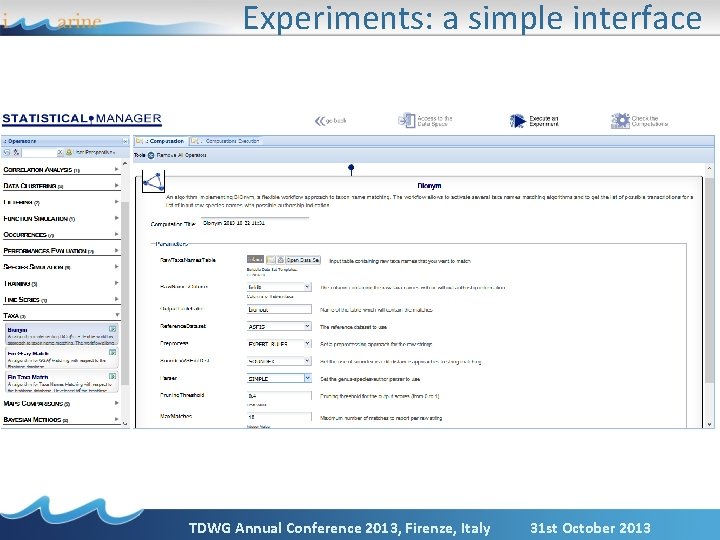Expand the Time Series category

61,299
